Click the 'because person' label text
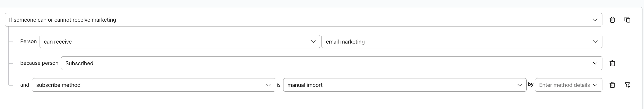 coord(39,63)
